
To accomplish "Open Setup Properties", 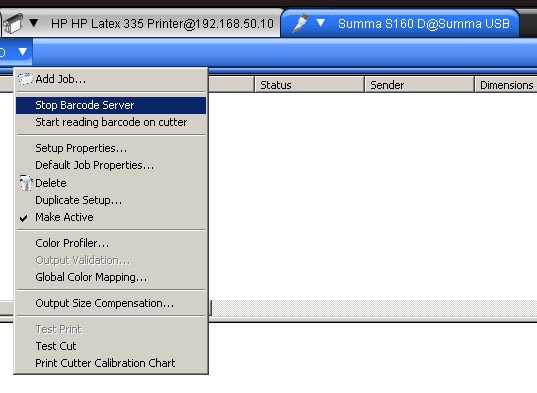I will [x=111, y=148].
